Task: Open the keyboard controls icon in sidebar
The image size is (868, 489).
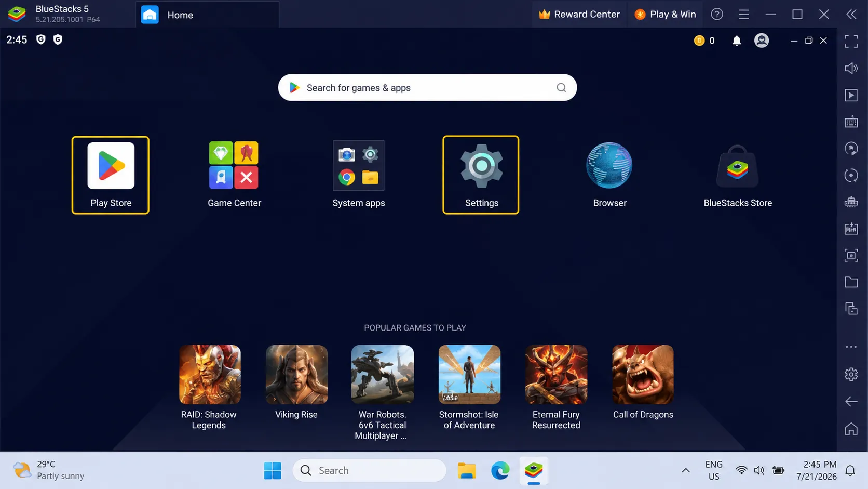Action: pos(851,122)
